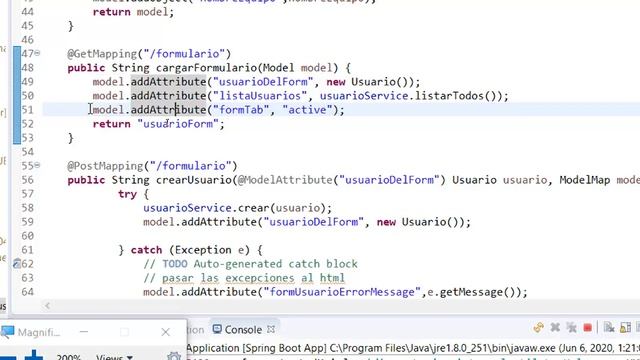Click the "formTab" string on line 51

coord(241,110)
